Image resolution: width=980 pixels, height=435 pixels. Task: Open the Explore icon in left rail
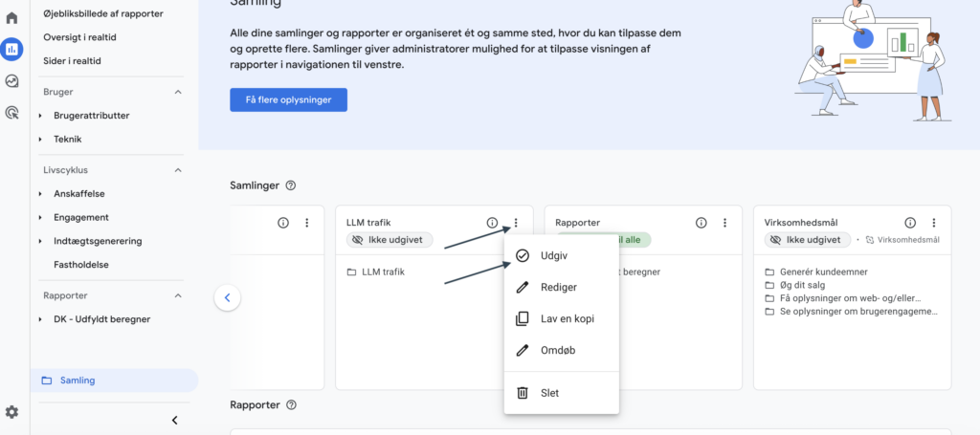[x=12, y=81]
